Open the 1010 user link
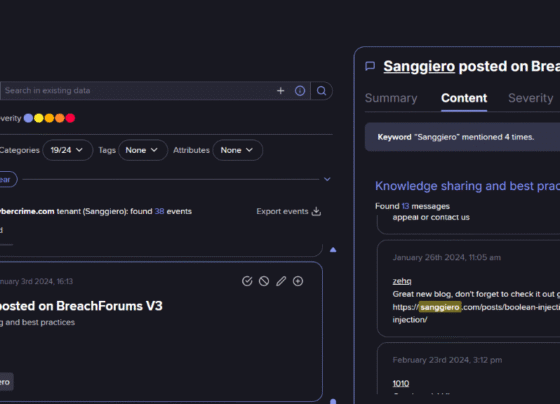 coord(401,383)
